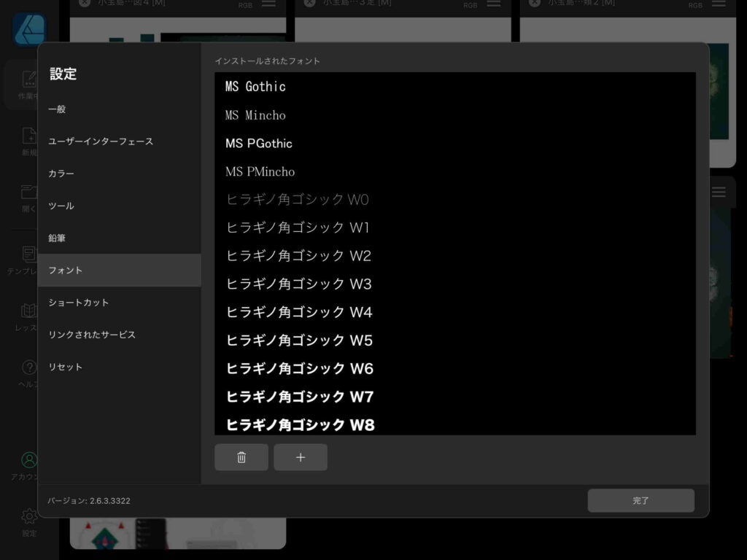747x560 pixels.
Task: Click the Settings gear in sidebar
Action: (29, 516)
